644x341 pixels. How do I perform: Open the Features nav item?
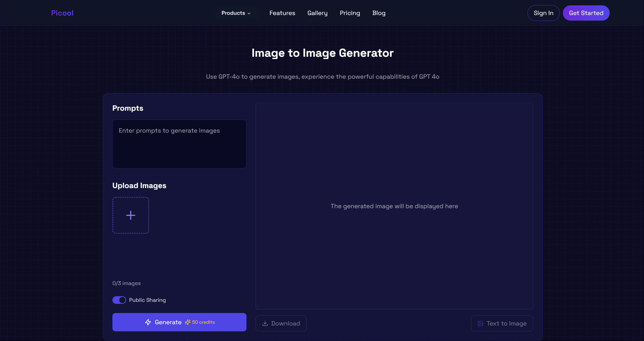click(282, 13)
